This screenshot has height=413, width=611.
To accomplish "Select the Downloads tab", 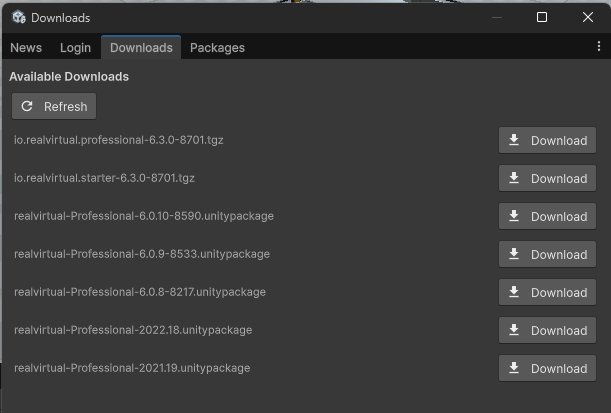I will tap(141, 47).
